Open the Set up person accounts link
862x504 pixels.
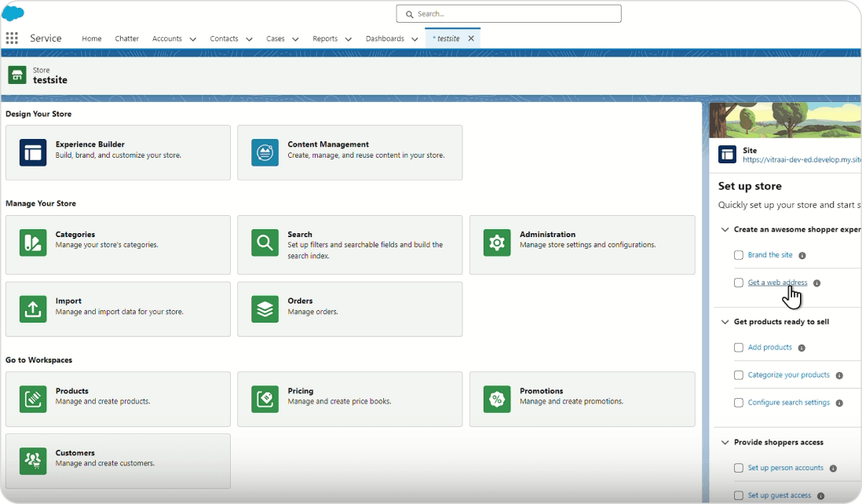coord(786,468)
